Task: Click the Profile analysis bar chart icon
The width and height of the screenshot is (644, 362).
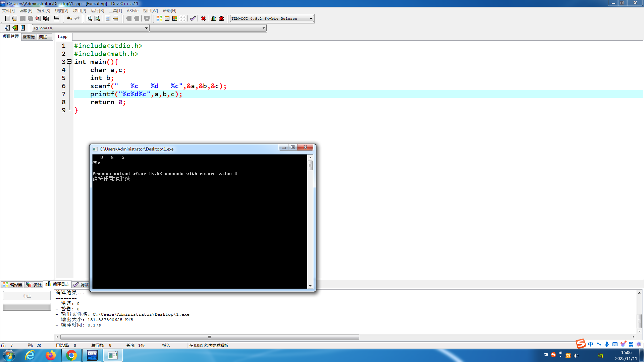Action: [x=214, y=18]
